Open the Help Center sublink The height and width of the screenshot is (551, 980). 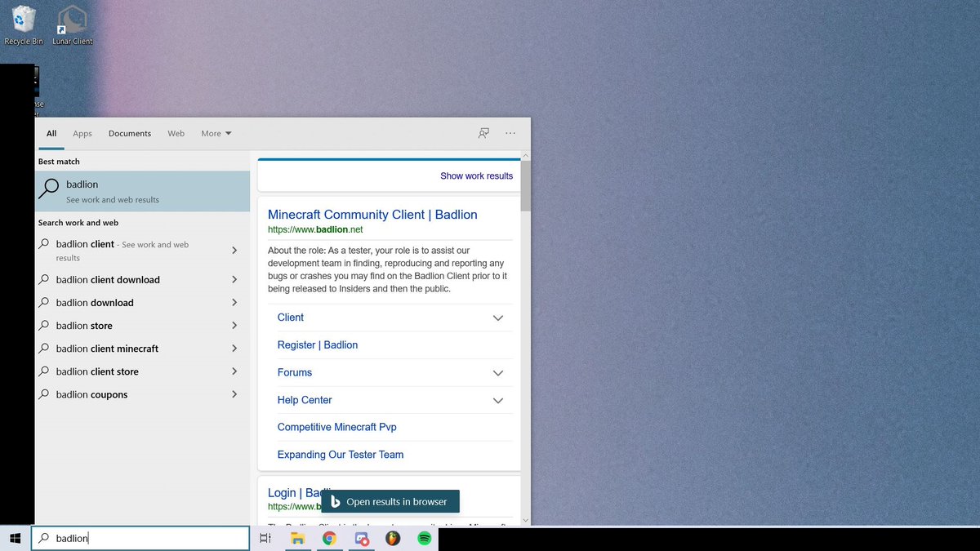click(305, 400)
